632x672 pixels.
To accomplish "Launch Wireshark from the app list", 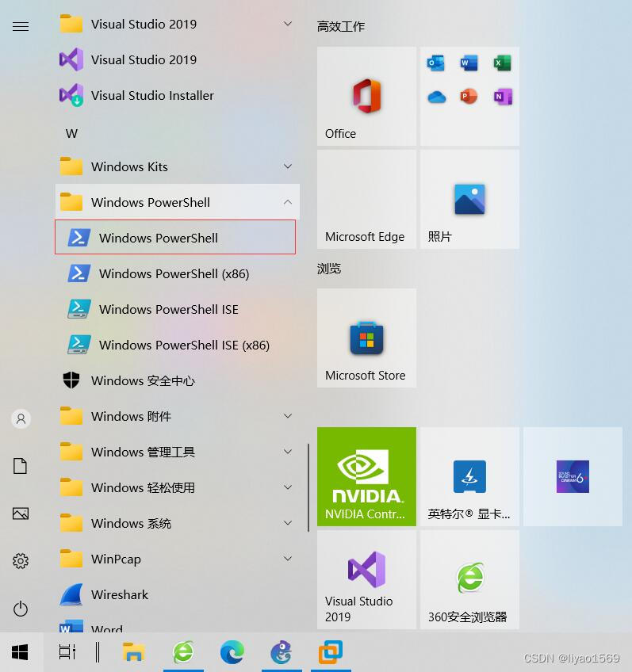I will tap(178, 594).
